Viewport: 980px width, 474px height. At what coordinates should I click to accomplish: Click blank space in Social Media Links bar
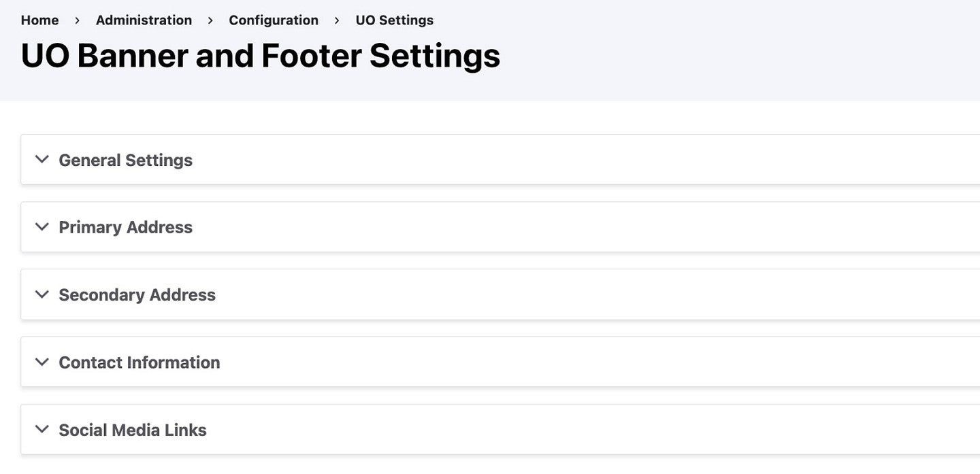point(578,429)
